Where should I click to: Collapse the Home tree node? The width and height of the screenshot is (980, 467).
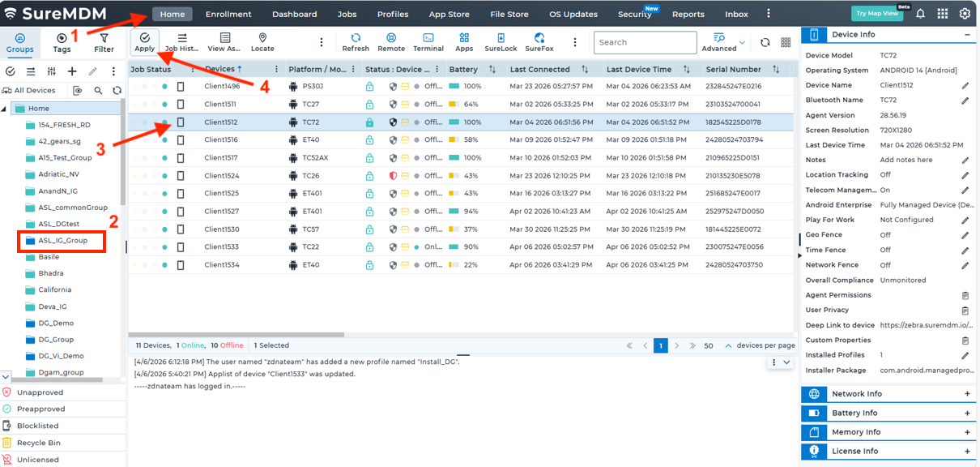(5, 109)
